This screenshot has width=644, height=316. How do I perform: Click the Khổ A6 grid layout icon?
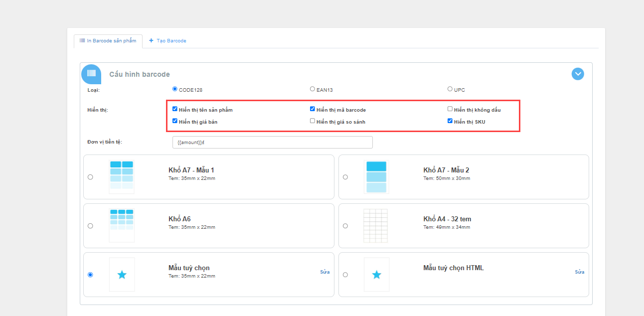(122, 225)
